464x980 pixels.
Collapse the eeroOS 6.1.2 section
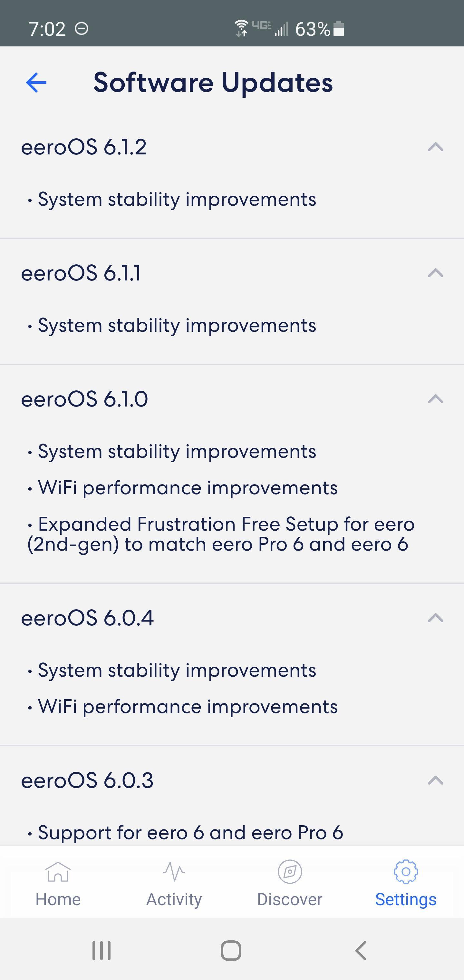pos(435,147)
